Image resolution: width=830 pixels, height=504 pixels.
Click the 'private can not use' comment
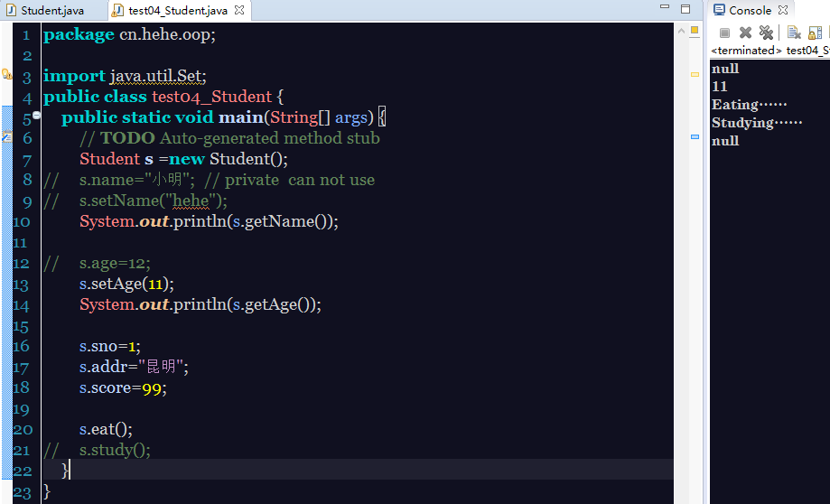coord(290,180)
